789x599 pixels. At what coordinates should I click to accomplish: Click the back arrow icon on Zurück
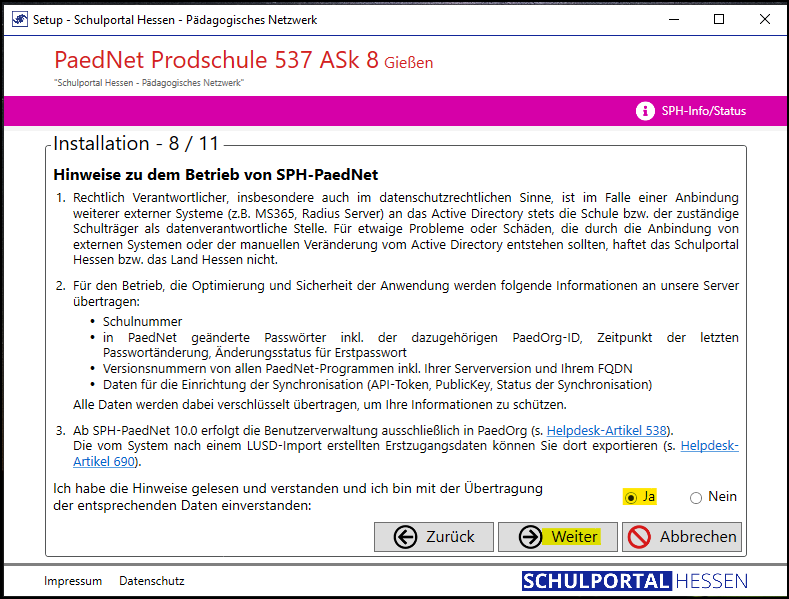(405, 537)
